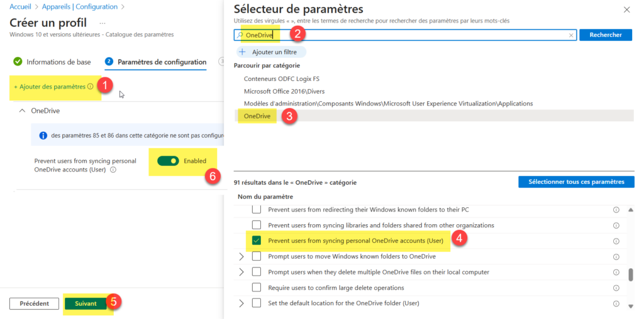Focus the OneDrive search input field
The image size is (644, 319).
point(404,35)
